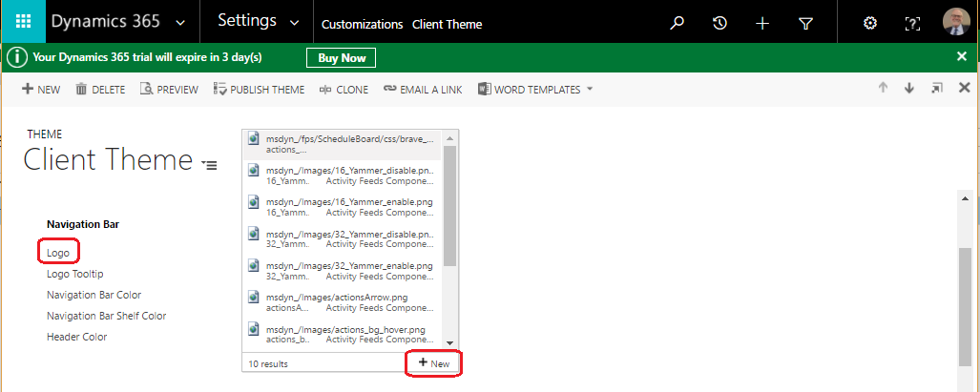Open the Client Theme record selector menu
The width and height of the screenshot is (980, 392).
tap(209, 165)
